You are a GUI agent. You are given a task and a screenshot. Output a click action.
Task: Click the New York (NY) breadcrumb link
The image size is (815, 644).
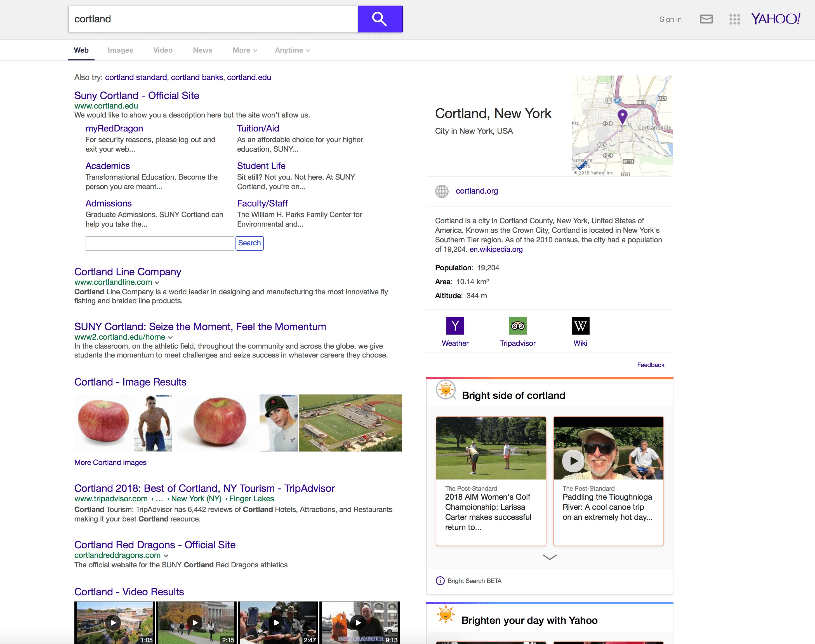[196, 499]
